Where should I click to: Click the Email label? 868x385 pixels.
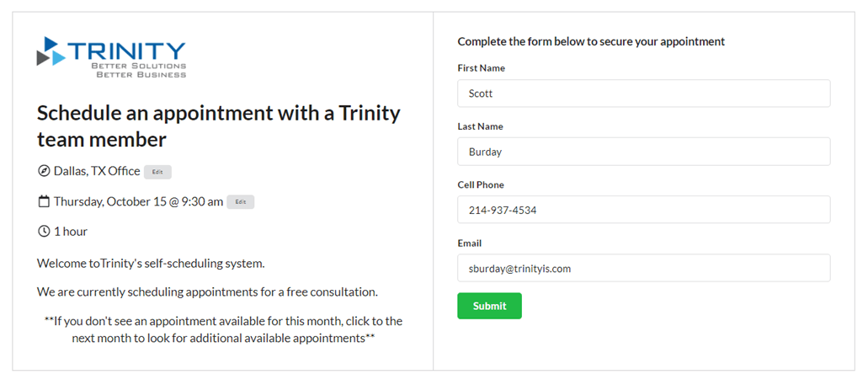(470, 243)
